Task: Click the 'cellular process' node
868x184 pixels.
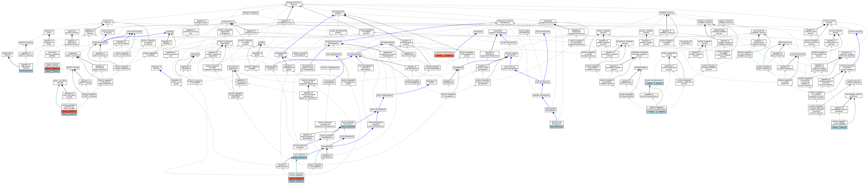Action: [x=228, y=22]
